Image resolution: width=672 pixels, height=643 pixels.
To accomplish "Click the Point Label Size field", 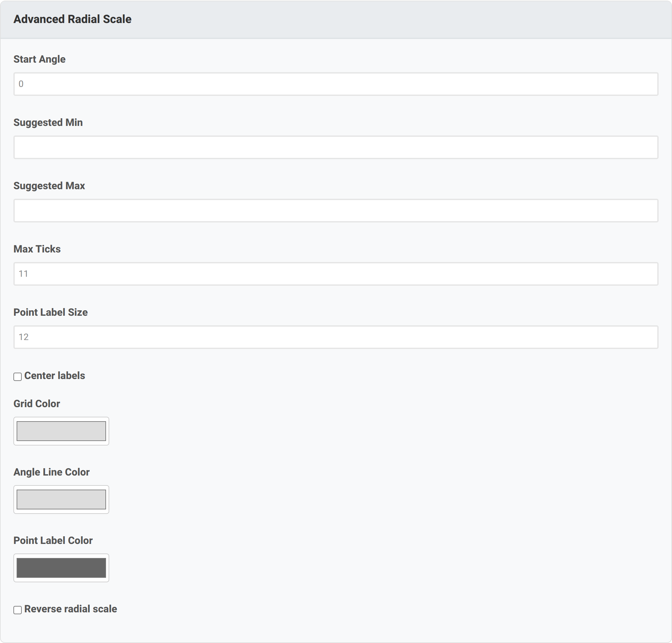I will tap(336, 337).
